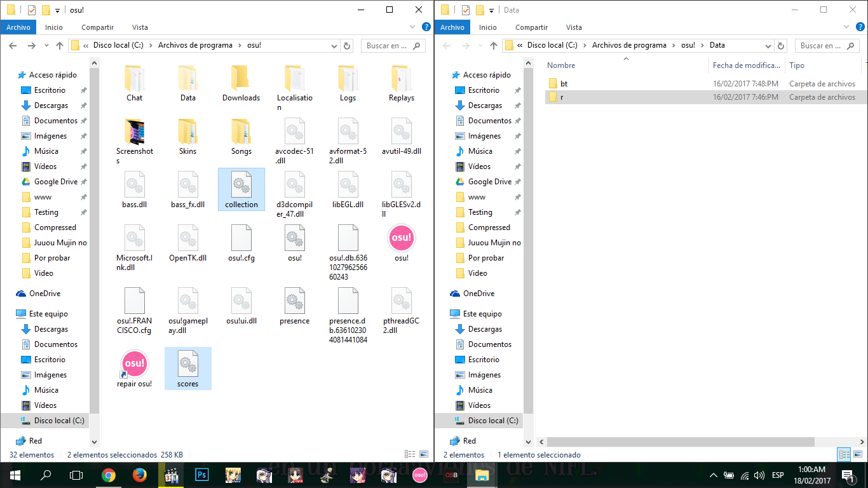
Task: Select the avcodec-51.dll file
Action: (294, 141)
